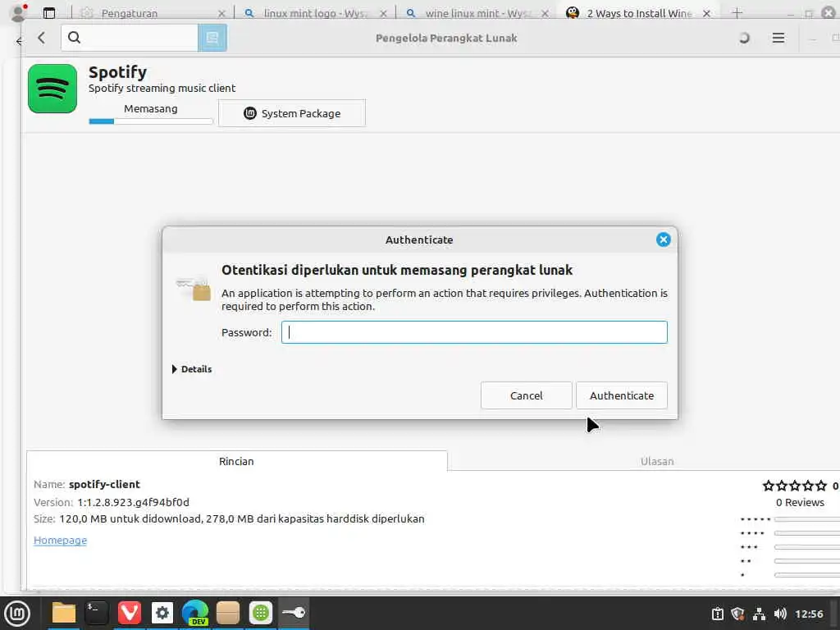Switch to the Ulasan tab
The width and height of the screenshot is (840, 630).
point(657,461)
